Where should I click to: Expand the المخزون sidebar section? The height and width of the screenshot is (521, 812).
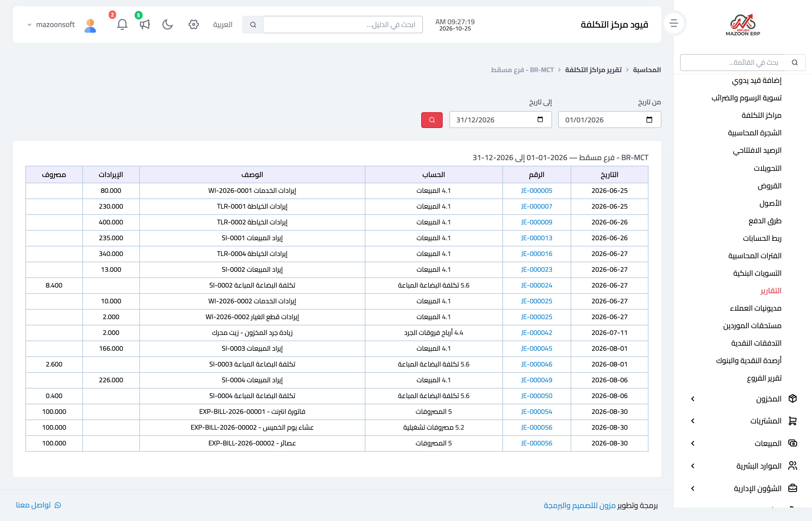(743, 399)
